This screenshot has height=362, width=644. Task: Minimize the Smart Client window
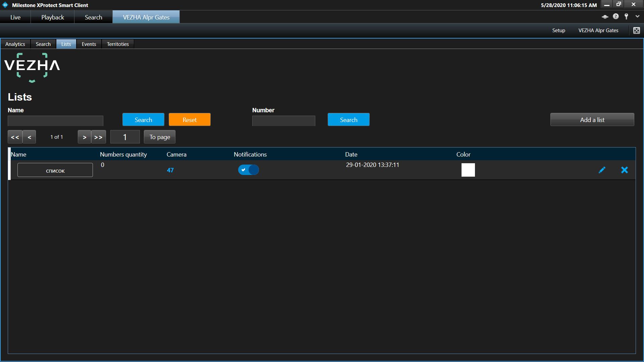point(607,5)
